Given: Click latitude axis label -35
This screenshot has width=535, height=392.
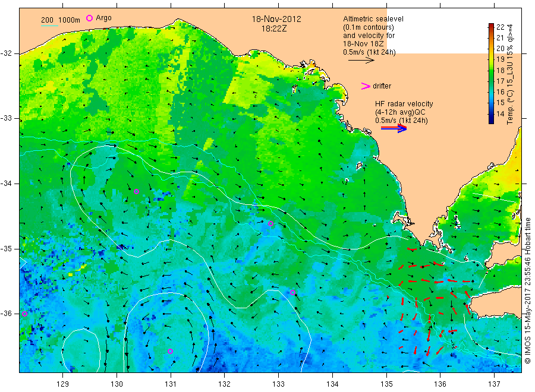Looking at the screenshot, I should 6,248.
